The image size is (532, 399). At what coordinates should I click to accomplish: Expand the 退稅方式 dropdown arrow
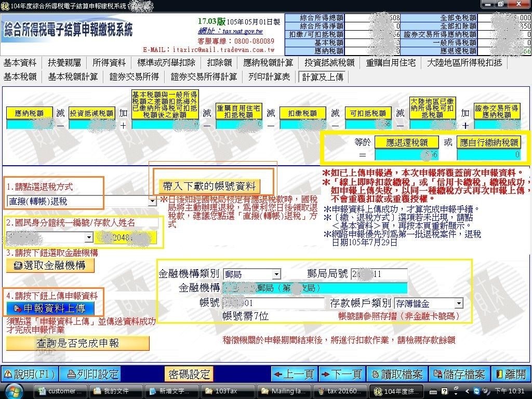coord(152,201)
